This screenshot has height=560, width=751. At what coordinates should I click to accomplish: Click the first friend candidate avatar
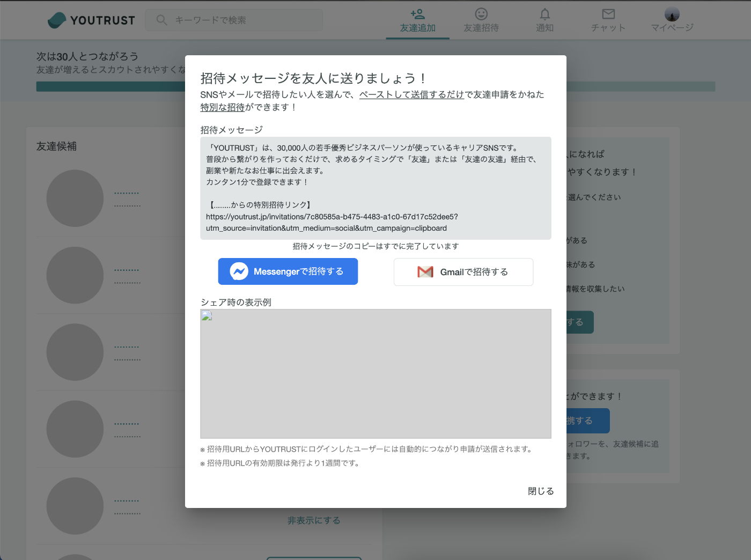click(75, 198)
